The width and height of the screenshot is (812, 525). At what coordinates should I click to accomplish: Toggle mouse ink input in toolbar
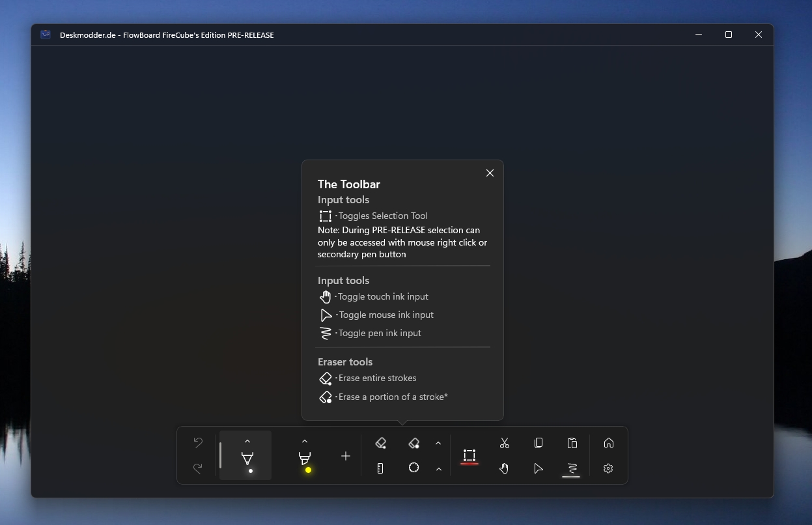(539, 468)
